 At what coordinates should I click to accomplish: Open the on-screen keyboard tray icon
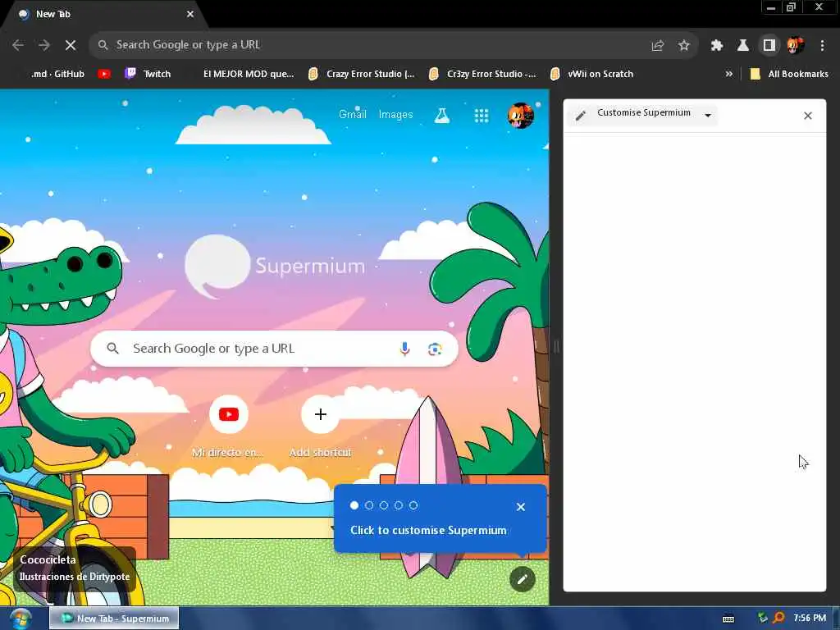click(x=728, y=619)
